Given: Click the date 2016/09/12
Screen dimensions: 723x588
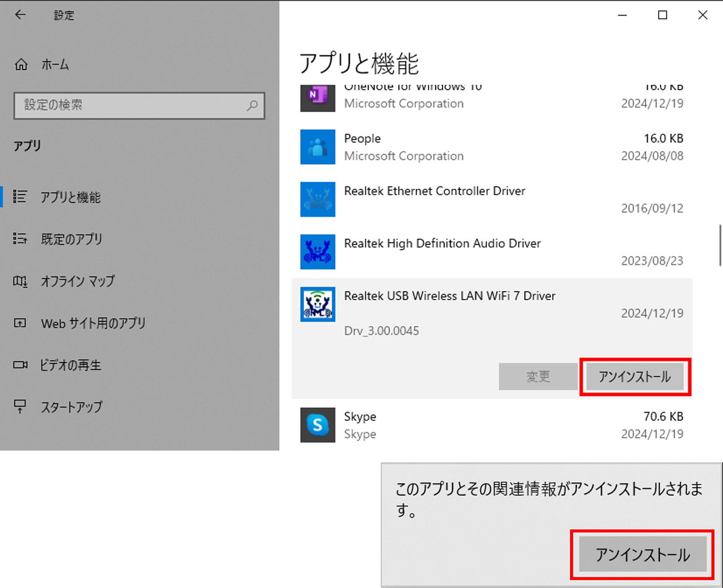Looking at the screenshot, I should tap(652, 209).
